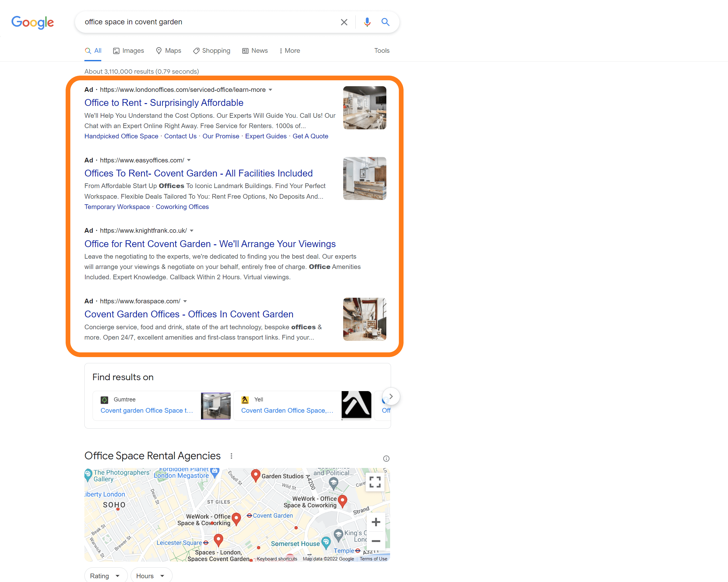Open the Gumtree office listing thumbnail
728x582 pixels.
(216, 406)
